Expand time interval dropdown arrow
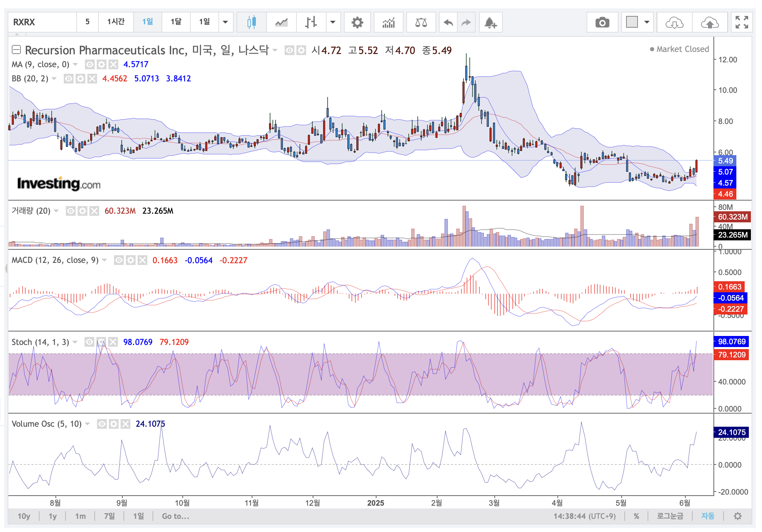 coord(225,23)
